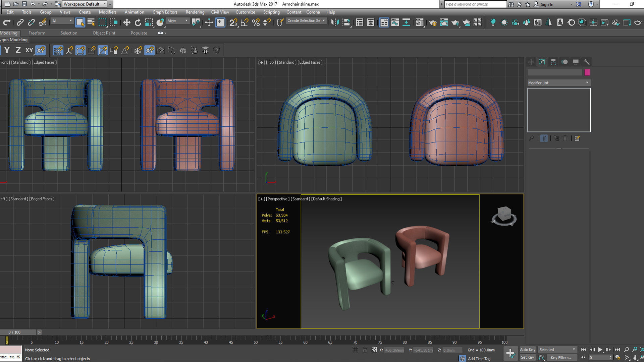Open the Hierarchy tab in command panel
This screenshot has height=362, width=644.
pos(553,62)
